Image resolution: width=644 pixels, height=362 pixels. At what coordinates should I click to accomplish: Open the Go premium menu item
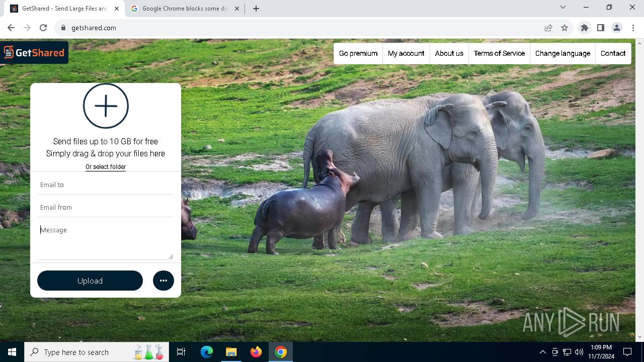tap(358, 53)
